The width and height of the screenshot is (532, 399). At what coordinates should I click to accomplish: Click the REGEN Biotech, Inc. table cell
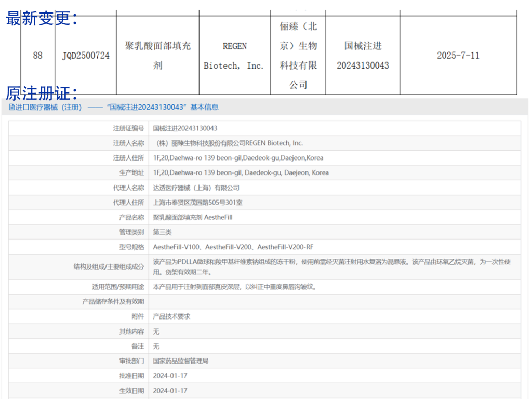point(235,55)
